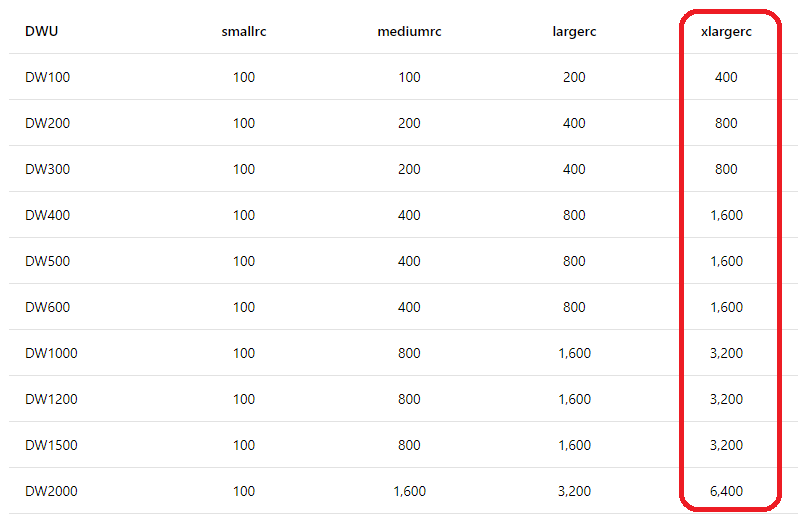
Task: Click the DW1000 row label
Action: [51, 353]
